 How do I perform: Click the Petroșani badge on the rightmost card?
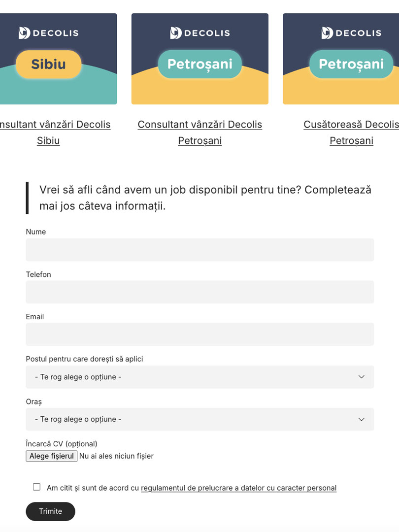pyautogui.click(x=352, y=64)
